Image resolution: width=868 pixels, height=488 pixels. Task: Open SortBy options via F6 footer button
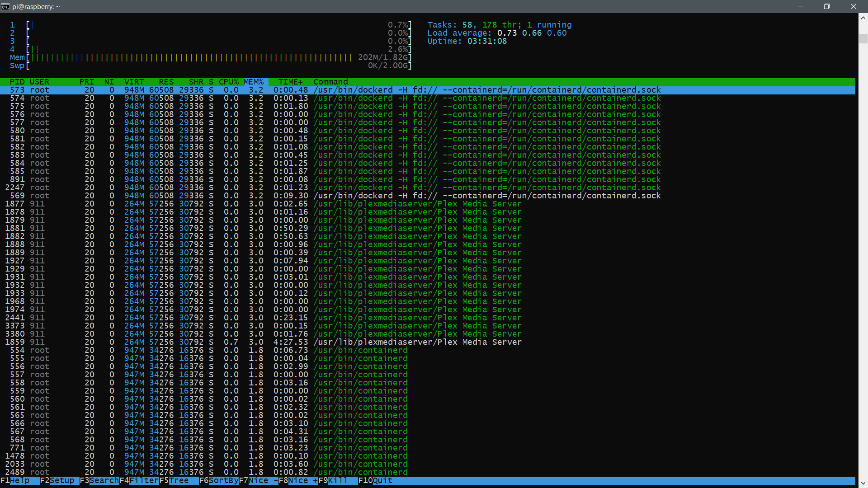[219, 480]
